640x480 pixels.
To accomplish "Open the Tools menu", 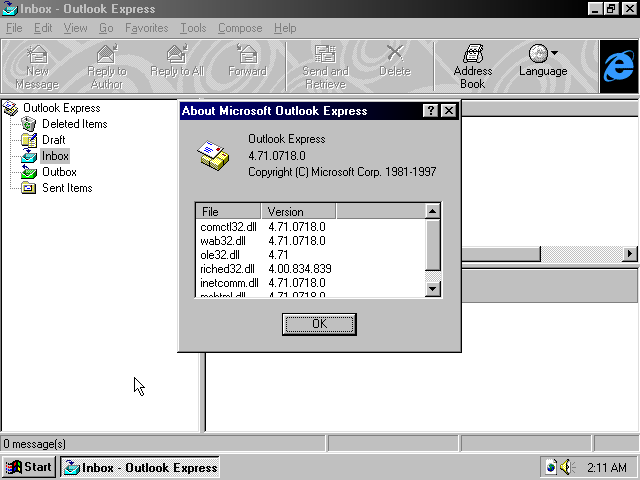I will coord(193,28).
